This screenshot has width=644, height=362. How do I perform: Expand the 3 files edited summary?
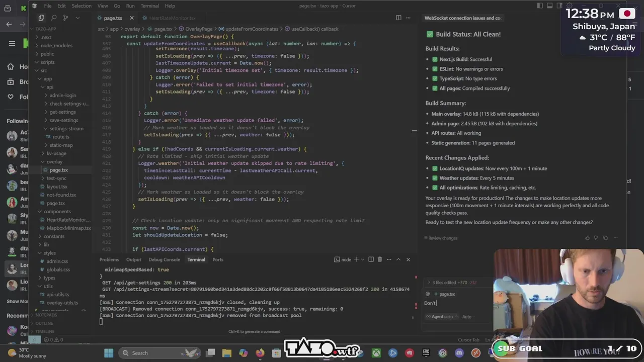pos(453,283)
